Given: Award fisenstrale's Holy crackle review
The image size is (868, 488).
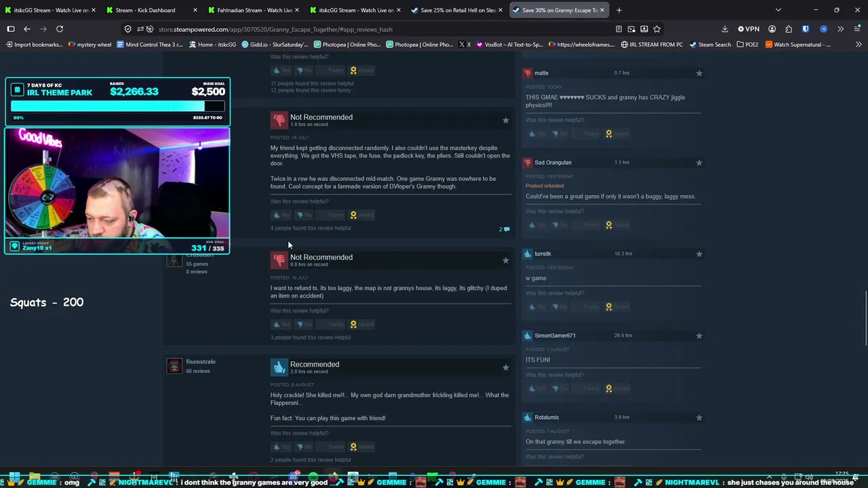Looking at the screenshot, I should click(x=362, y=447).
